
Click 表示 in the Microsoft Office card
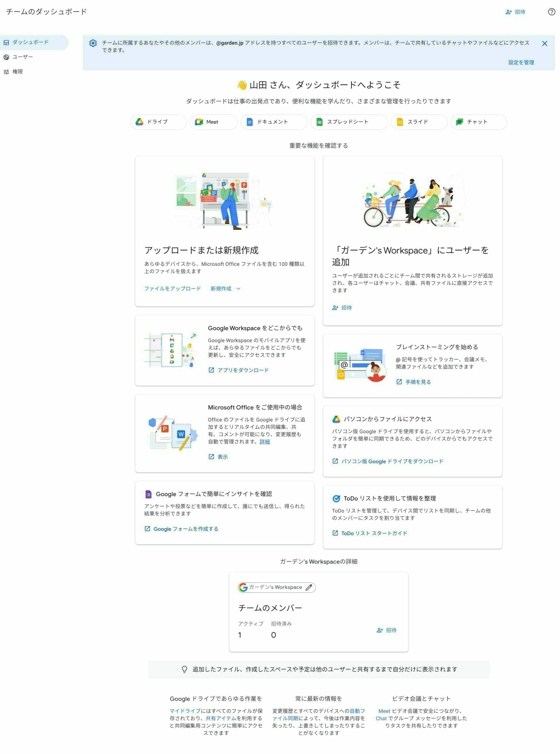(222, 457)
